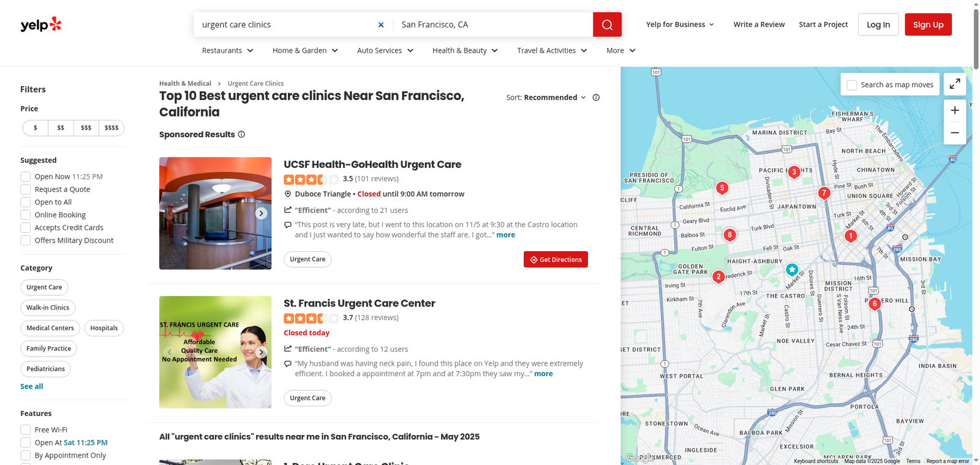This screenshot has width=980, height=465.
Task: Zoom in on the map
Action: tap(955, 110)
